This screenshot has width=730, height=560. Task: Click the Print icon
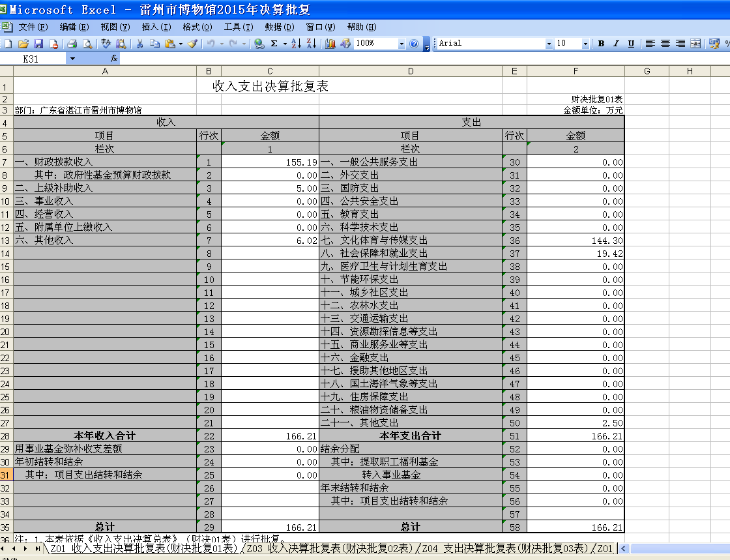(72, 44)
